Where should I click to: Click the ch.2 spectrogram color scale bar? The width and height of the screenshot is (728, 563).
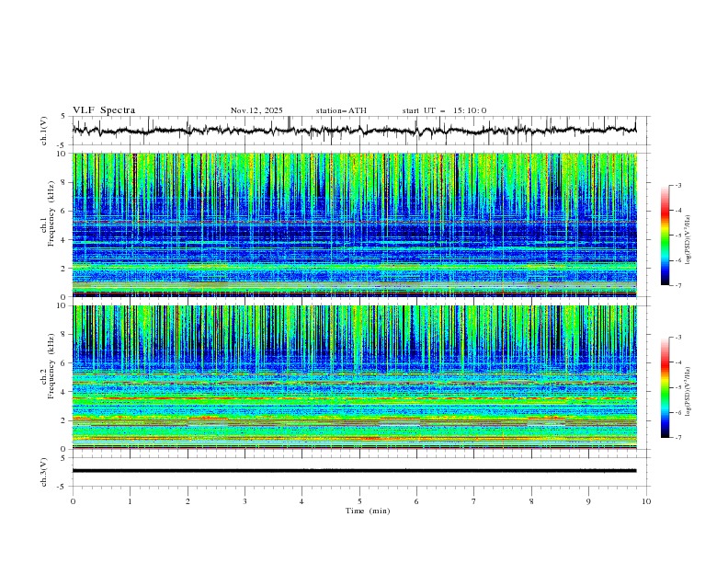[x=665, y=387]
